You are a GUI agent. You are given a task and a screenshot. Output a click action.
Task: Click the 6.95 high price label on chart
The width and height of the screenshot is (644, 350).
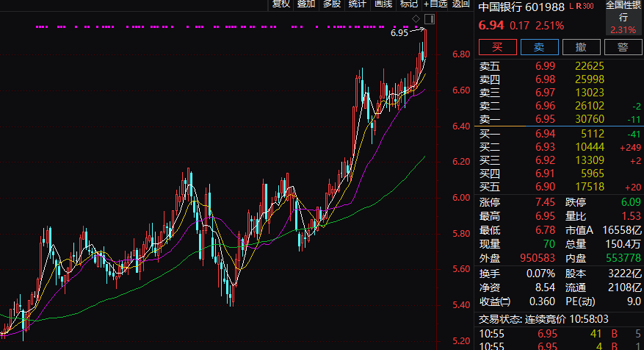[x=399, y=33]
